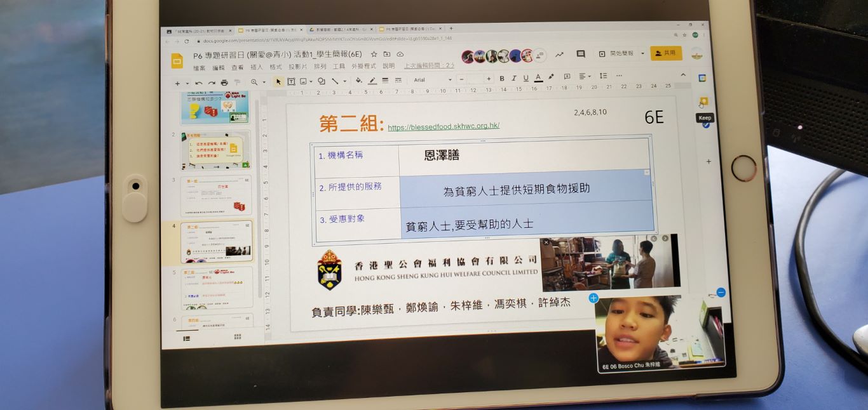This screenshot has height=410, width=868.
Task: Open the shape tool dropdown
Action: click(x=321, y=81)
